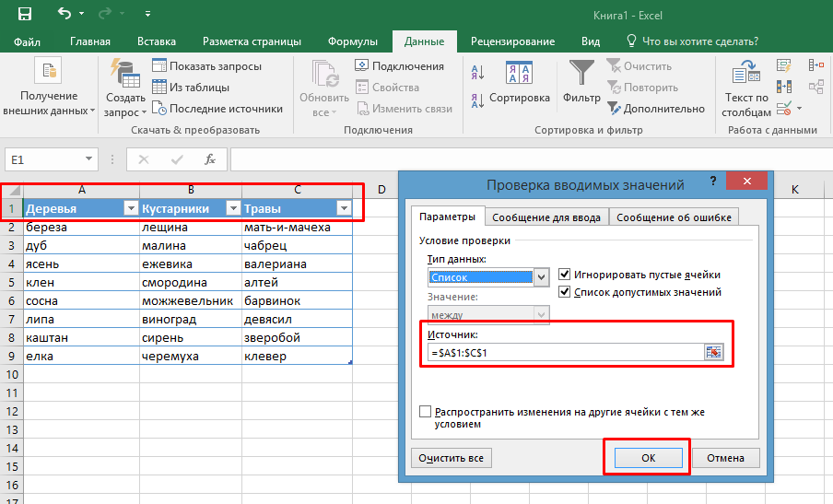The height and width of the screenshot is (504, 833).
Task: Click the Filter funnel icon
Action: (581, 74)
